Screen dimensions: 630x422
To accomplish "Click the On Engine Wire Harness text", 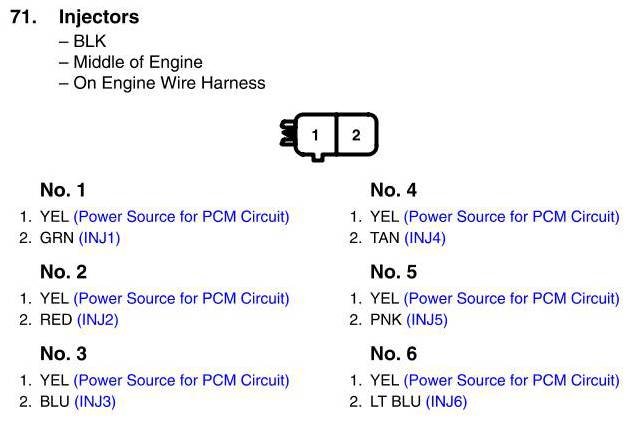I will 169,83.
